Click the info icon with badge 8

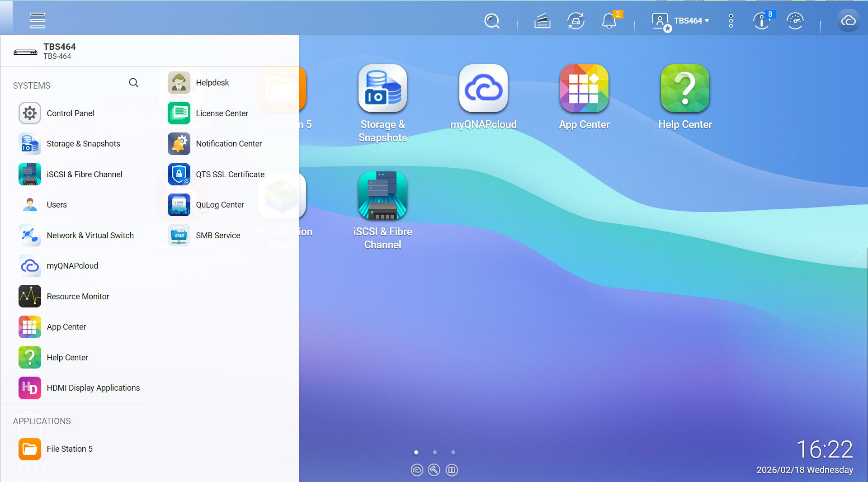point(762,21)
